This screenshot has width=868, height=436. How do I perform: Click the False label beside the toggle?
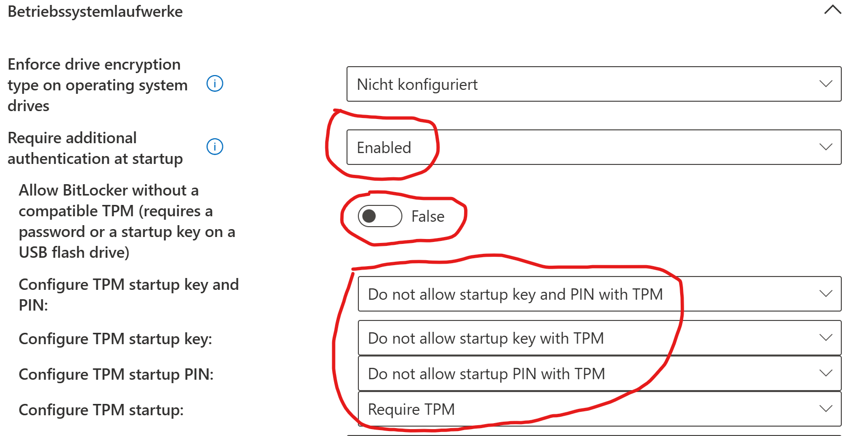click(428, 216)
